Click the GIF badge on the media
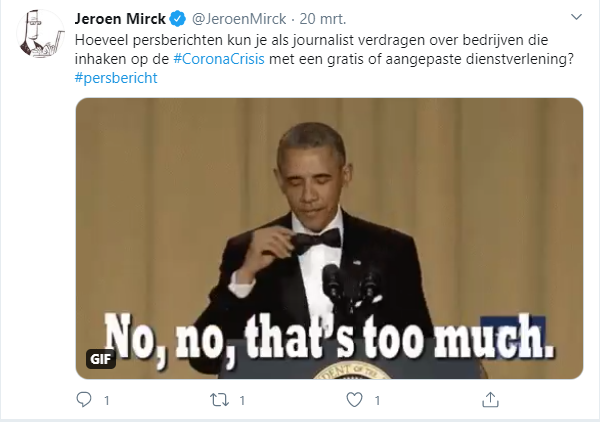Image resolution: width=601 pixels, height=422 pixels. pos(101,359)
